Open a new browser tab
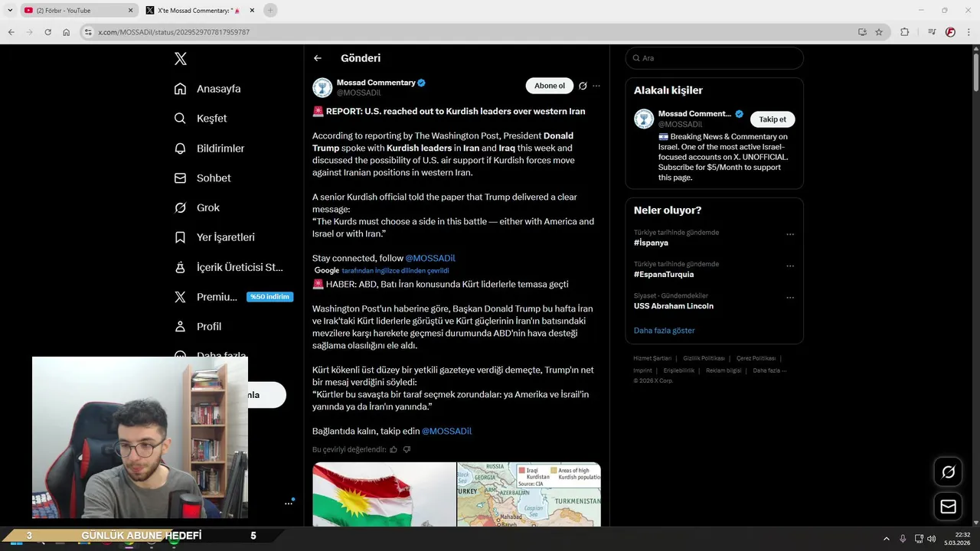Image resolution: width=980 pixels, height=551 pixels. click(x=269, y=10)
